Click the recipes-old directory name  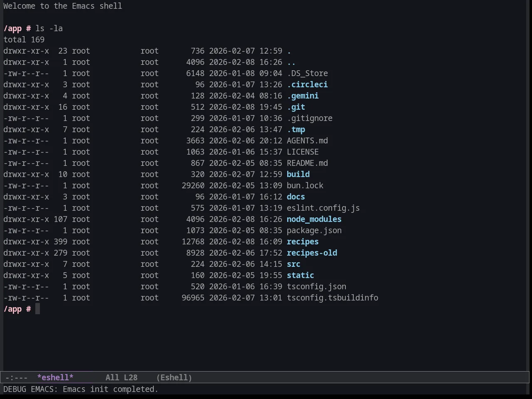[x=312, y=253]
